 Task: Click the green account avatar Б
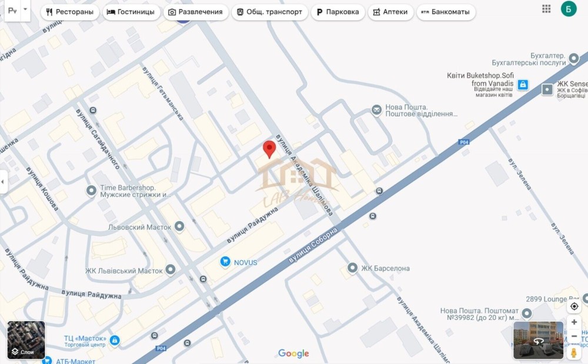[569, 9]
